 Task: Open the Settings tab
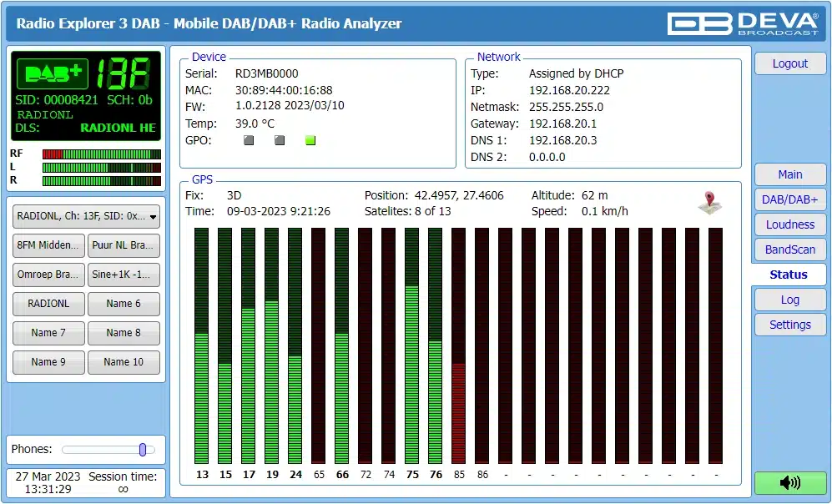pos(790,325)
